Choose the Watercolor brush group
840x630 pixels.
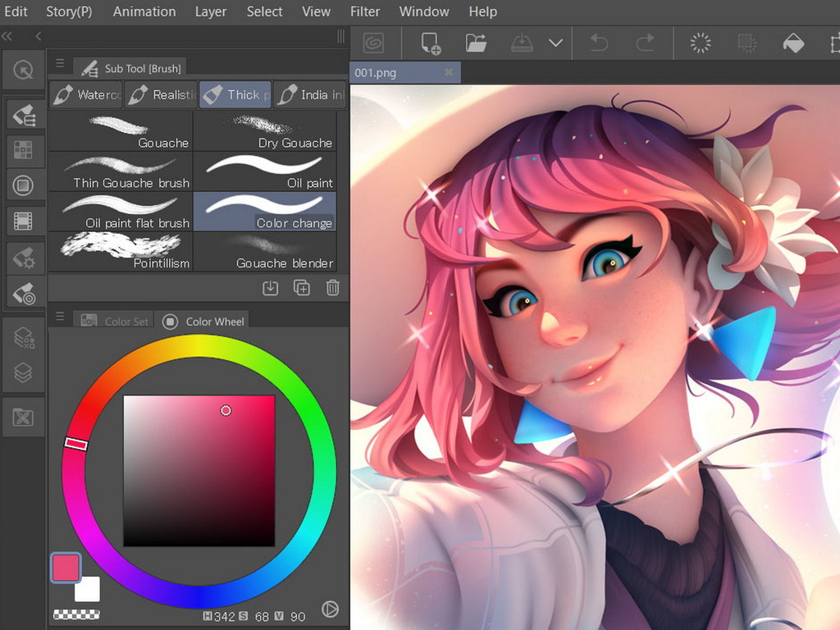[x=86, y=94]
